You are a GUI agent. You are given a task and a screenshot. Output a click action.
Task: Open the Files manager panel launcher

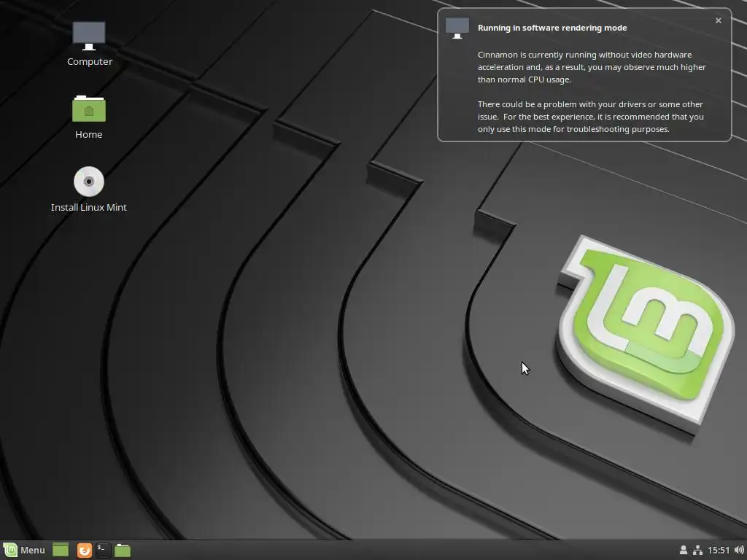123,550
